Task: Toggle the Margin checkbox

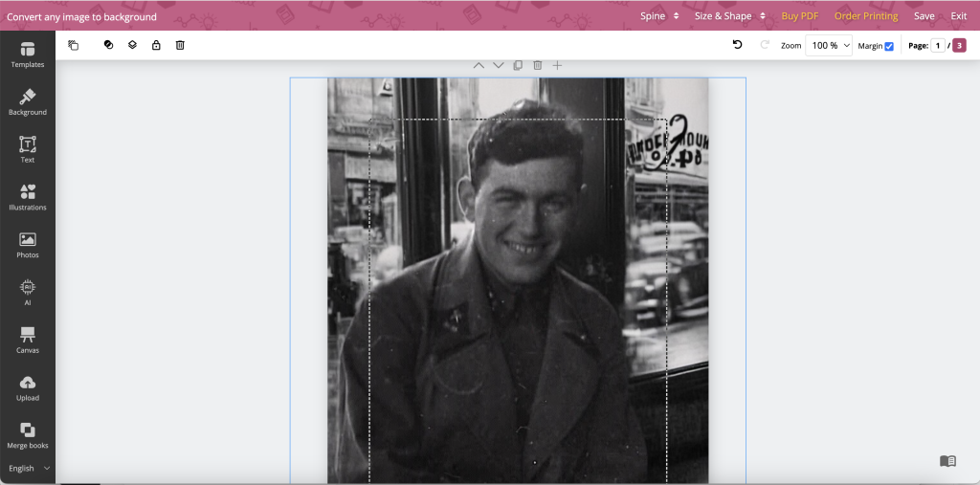Action: coord(889,46)
